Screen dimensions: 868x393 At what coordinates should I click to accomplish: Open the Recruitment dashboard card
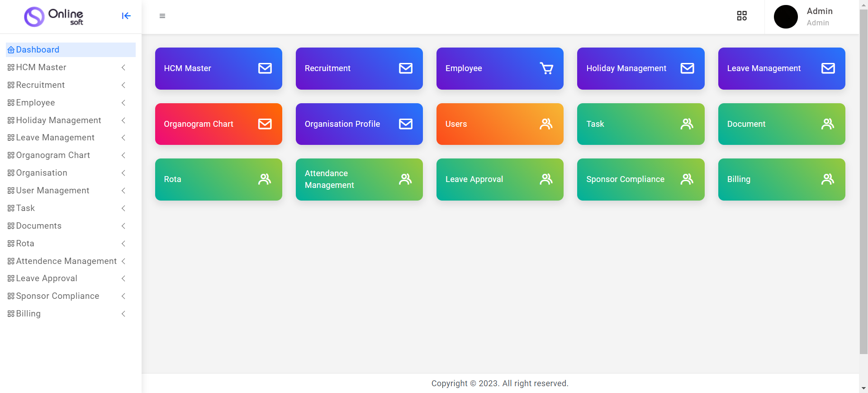[x=359, y=68]
